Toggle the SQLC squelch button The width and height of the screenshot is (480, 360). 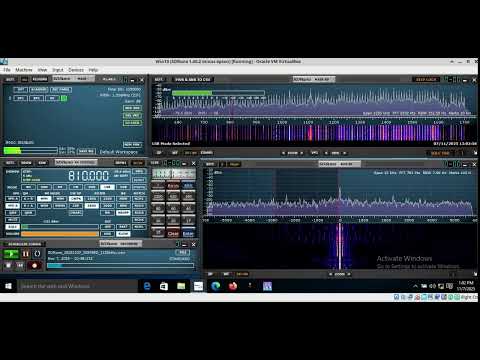point(12,227)
